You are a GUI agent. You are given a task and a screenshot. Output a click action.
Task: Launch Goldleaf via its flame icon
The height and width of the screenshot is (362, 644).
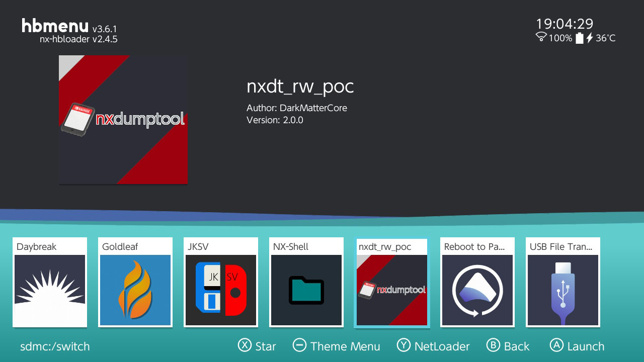pyautogui.click(x=135, y=290)
